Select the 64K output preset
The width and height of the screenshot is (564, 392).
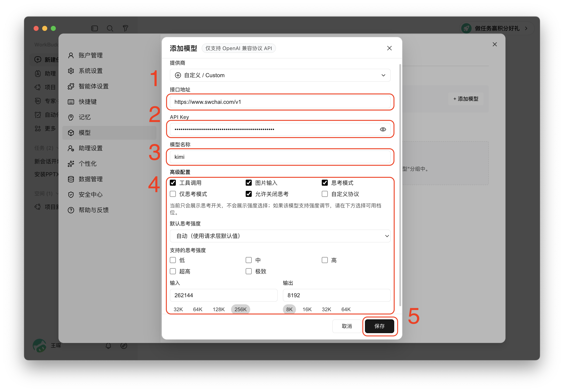(x=346, y=309)
